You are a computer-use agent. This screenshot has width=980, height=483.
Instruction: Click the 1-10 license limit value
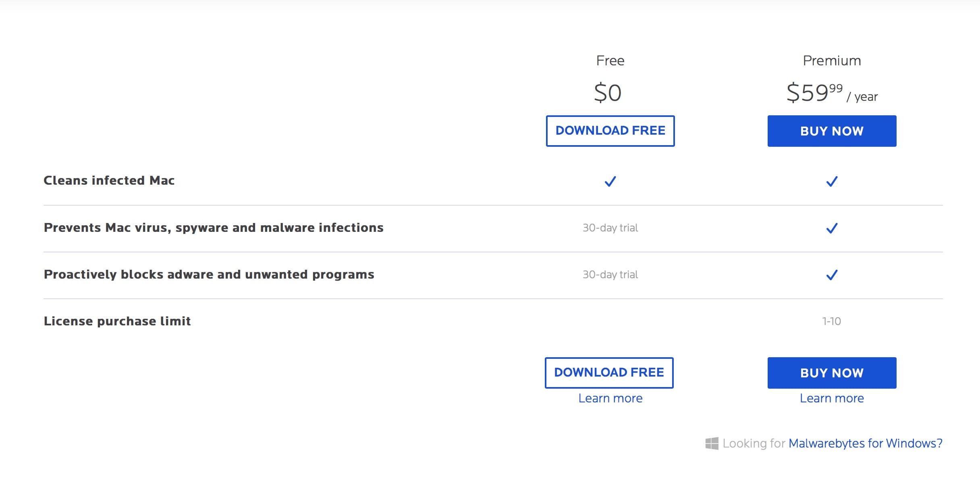[x=832, y=321]
